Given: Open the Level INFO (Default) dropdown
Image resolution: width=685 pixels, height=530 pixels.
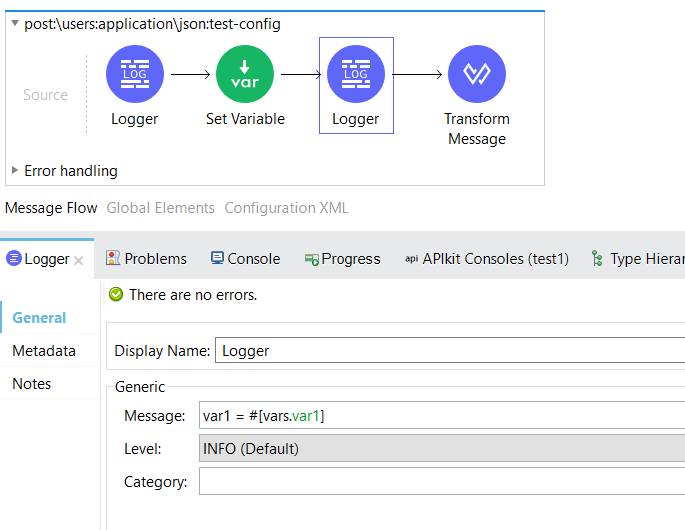Looking at the screenshot, I should [x=442, y=448].
